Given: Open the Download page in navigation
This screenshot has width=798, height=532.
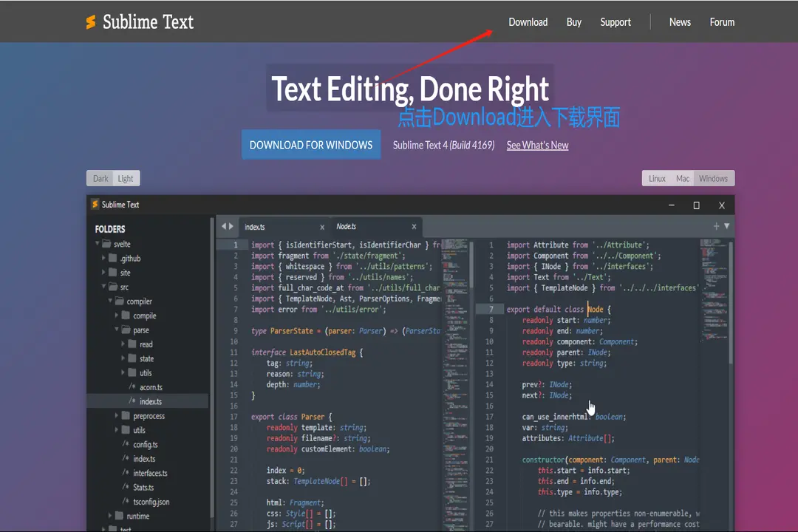Looking at the screenshot, I should [528, 22].
